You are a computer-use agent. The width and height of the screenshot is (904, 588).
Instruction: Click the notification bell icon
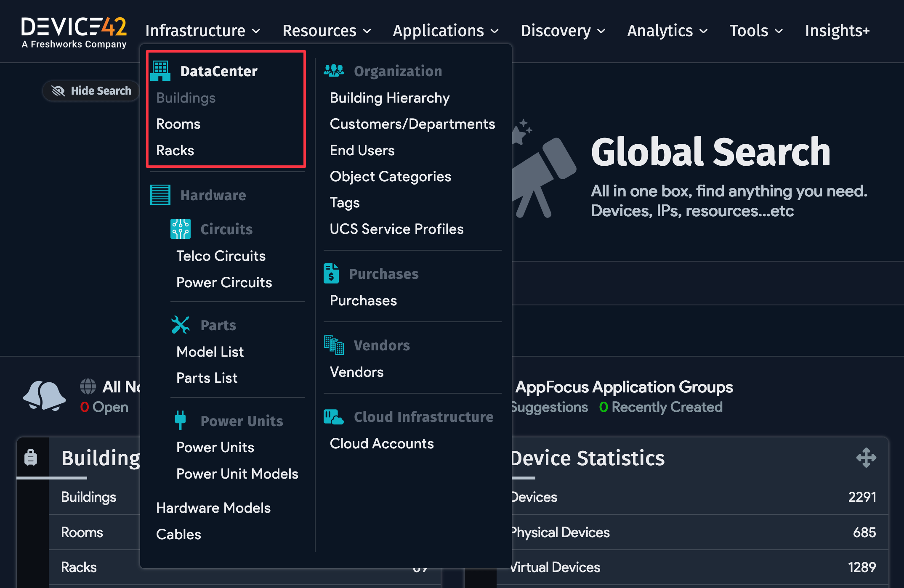pos(44,395)
